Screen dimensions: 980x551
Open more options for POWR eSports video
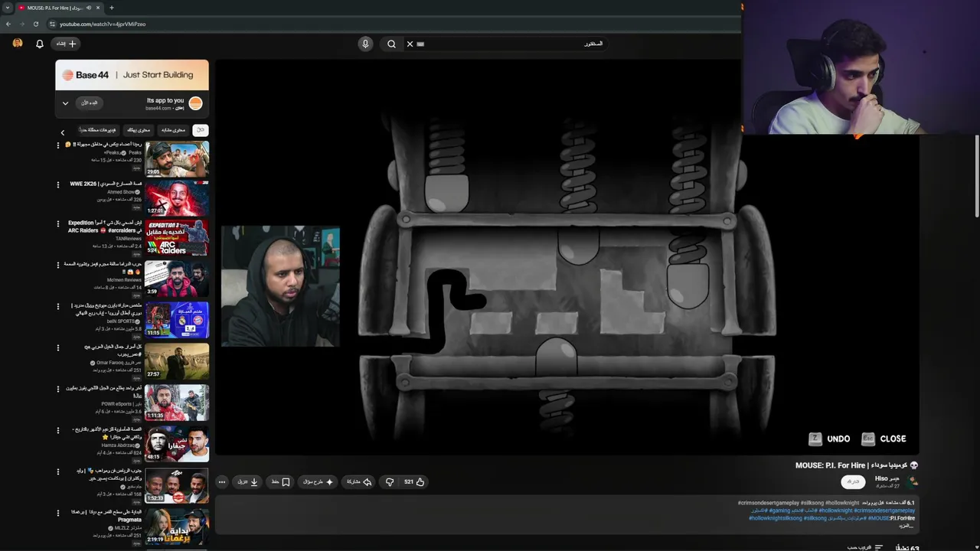point(58,389)
